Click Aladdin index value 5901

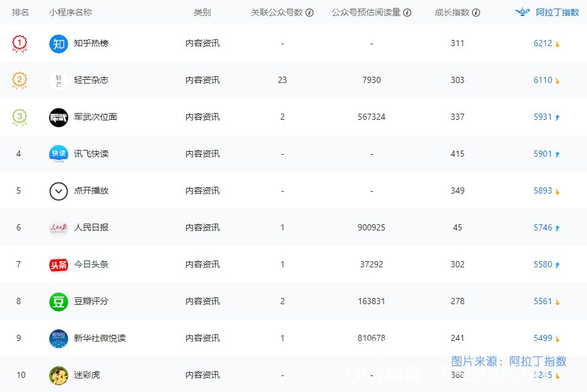[x=543, y=154]
